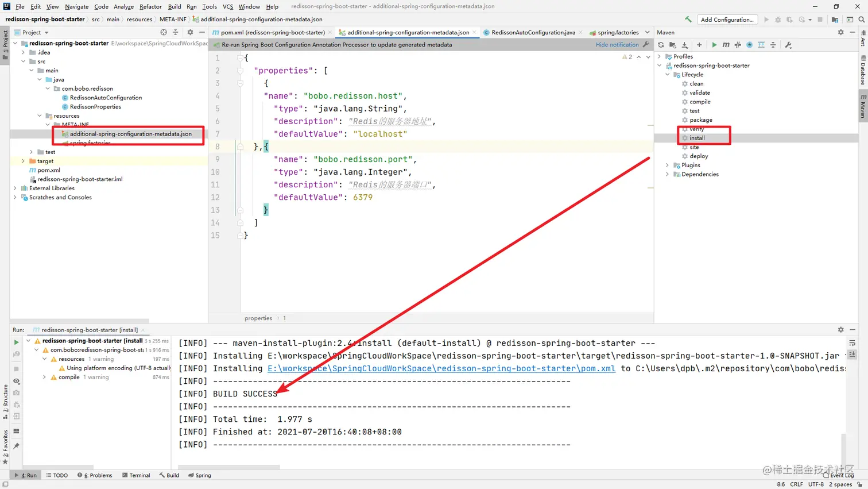The height and width of the screenshot is (489, 868).
Task: Expand the test folder in project tree
Action: [x=32, y=152]
